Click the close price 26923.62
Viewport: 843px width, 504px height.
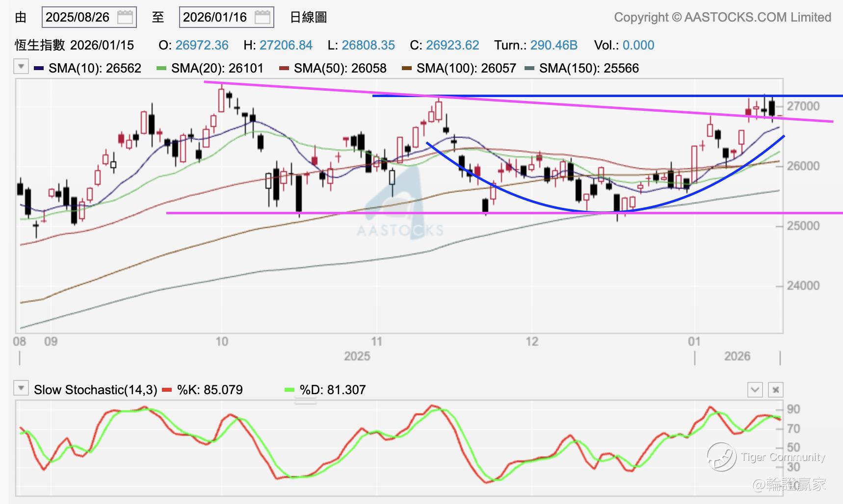click(x=452, y=45)
